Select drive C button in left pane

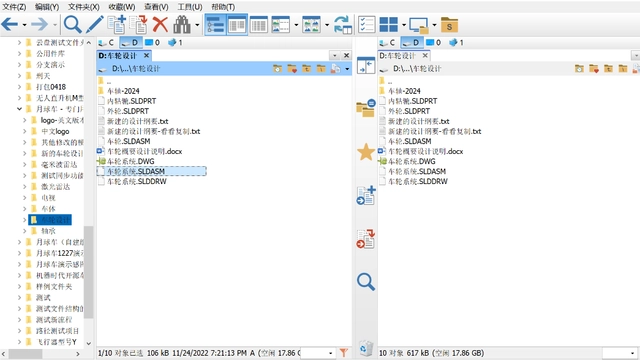(x=106, y=42)
